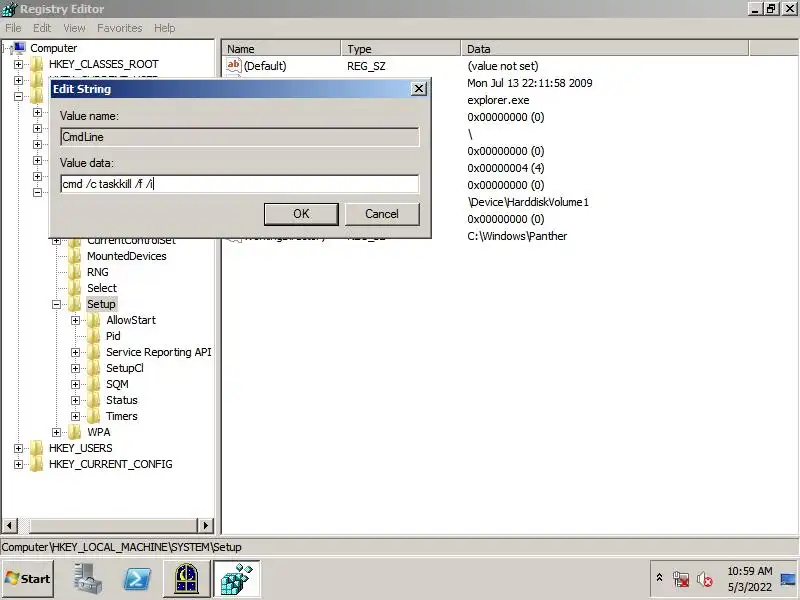Click the \Device\HarddiskVolume1 data value
Image resolution: width=800 pixels, height=600 pixels.
pyautogui.click(x=528, y=202)
